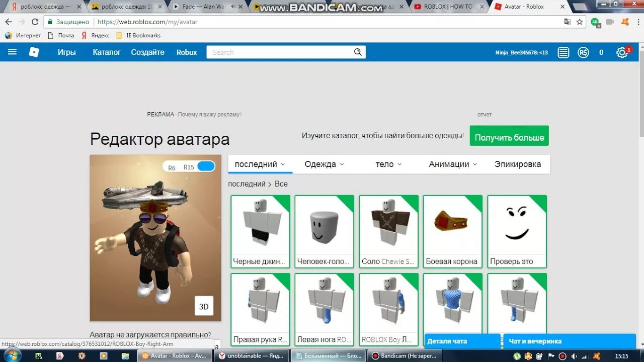The image size is (644, 362).
Task: Click the browser back arrow
Action: 9,22
